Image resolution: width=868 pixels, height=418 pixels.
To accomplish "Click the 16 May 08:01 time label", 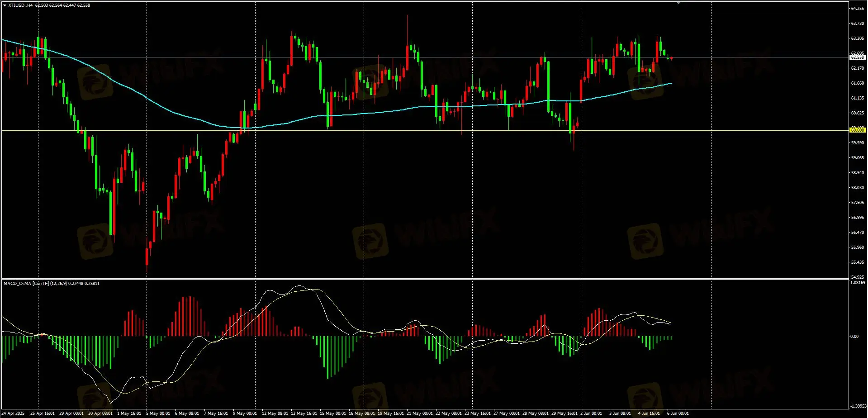I will [x=362, y=413].
